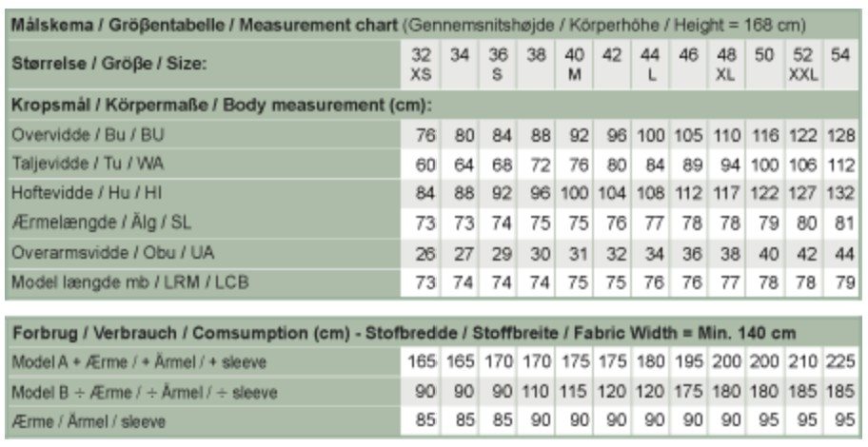Click the 52 XXL size header
This screenshot has width=868, height=447.
[803, 64]
